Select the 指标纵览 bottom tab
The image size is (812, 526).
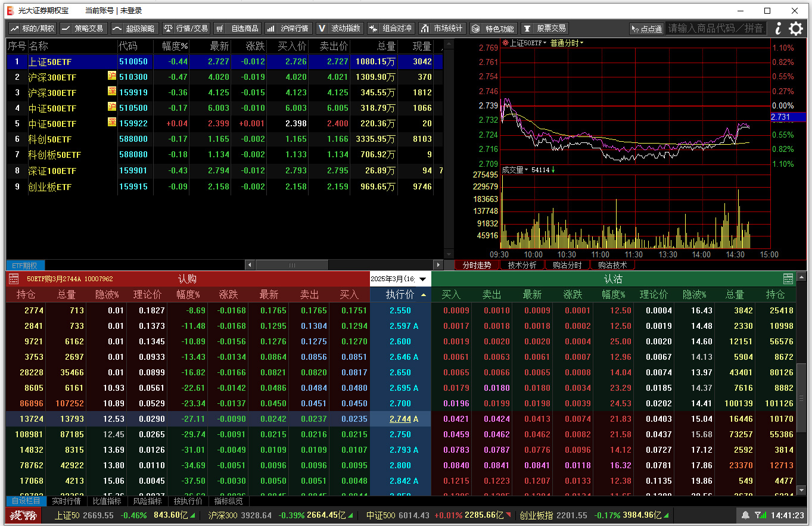point(229,501)
